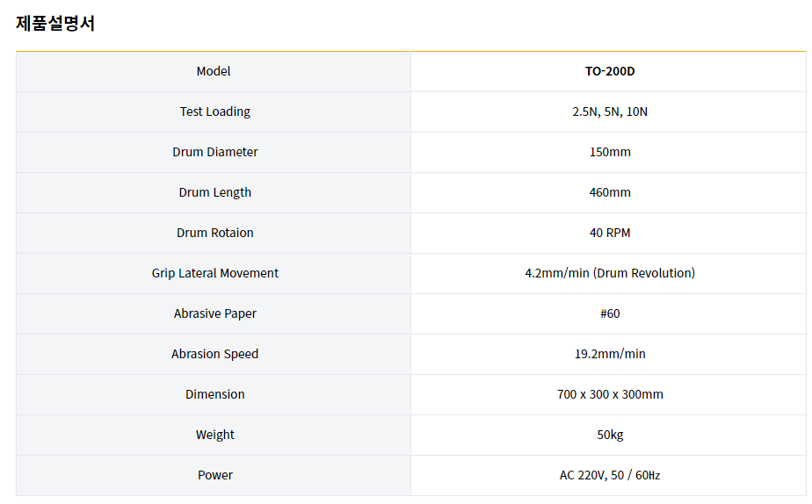Screen dimensions: 812x504
Task: Select the 19.2mm/min value
Action: 609,354
